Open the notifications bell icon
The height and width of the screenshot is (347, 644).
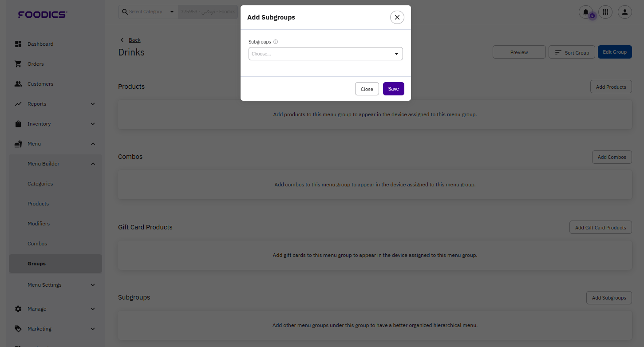pos(586,12)
